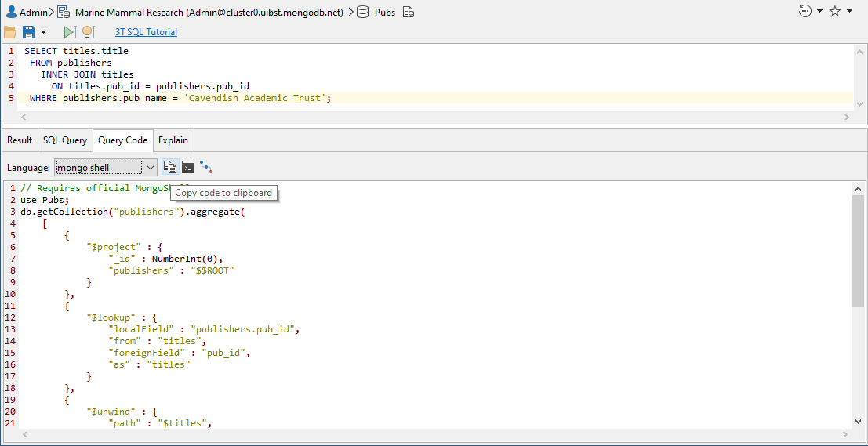Copy code to clipboard icon
868x446 pixels.
170,167
